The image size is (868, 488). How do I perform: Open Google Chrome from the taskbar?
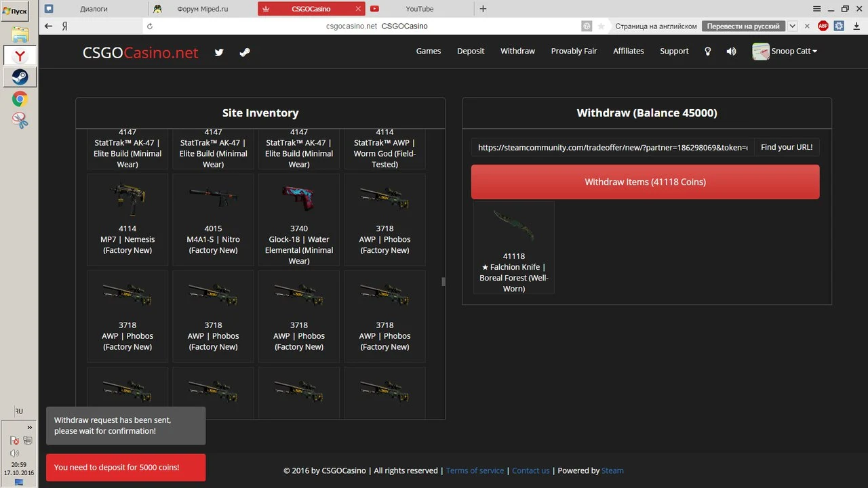(20, 99)
